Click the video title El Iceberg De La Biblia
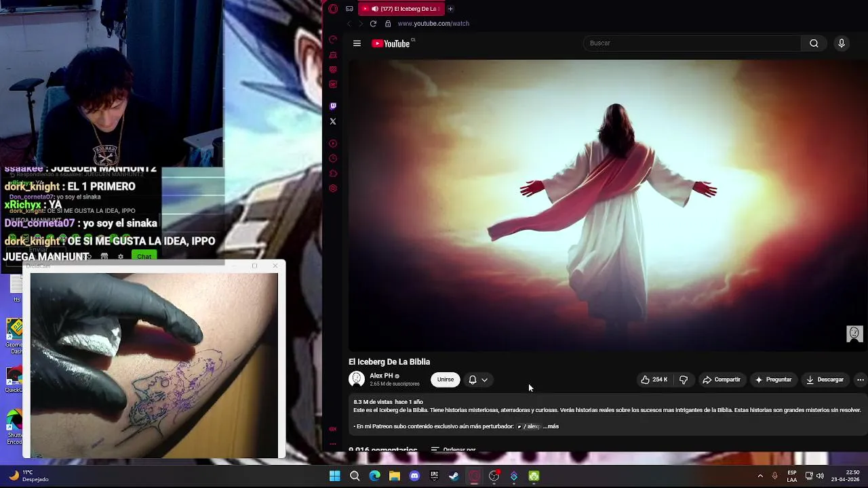Image resolution: width=868 pixels, height=488 pixels. point(389,362)
